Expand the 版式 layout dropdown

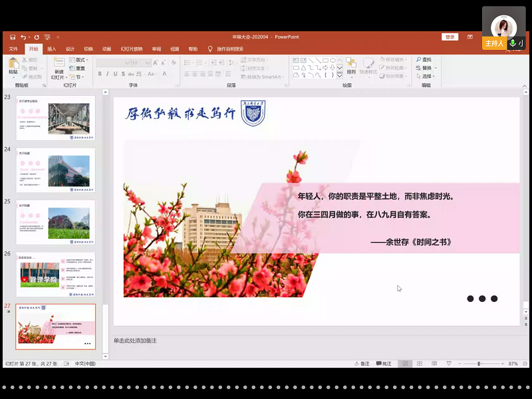79,60
